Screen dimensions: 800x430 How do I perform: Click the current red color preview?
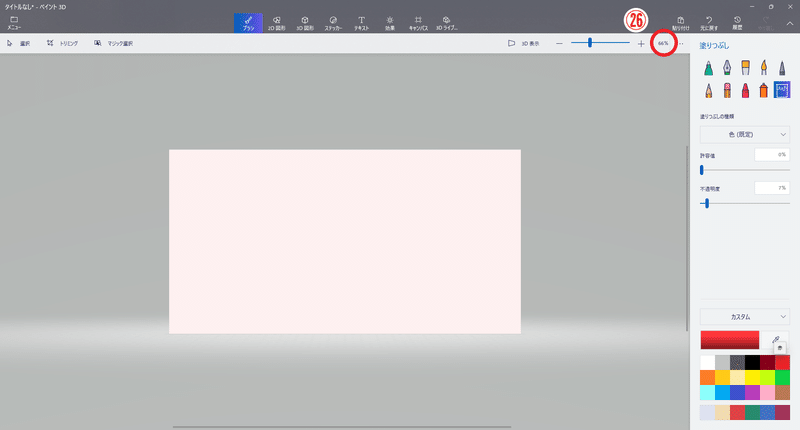[x=730, y=340]
